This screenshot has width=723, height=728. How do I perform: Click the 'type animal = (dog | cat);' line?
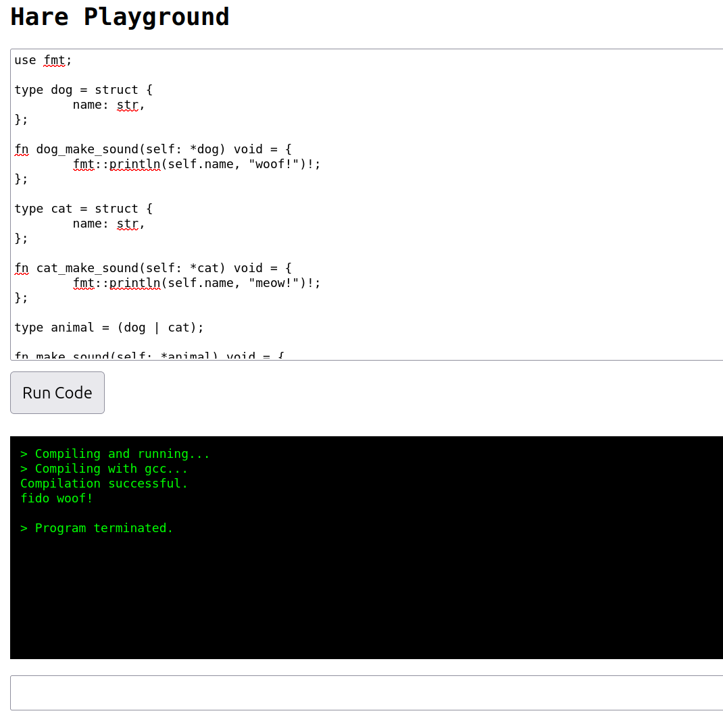[x=109, y=328]
